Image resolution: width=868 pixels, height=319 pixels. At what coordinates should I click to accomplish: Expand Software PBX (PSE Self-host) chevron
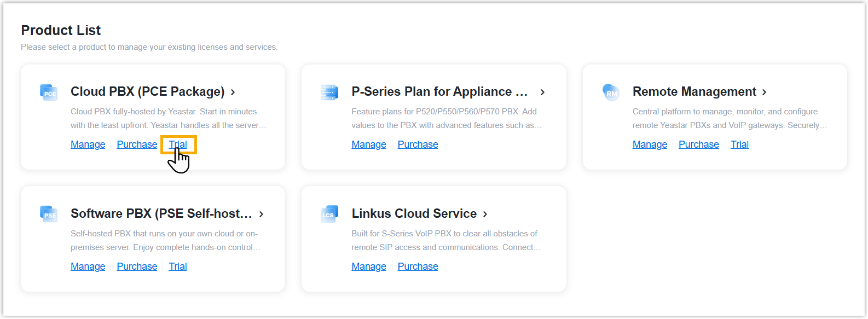click(x=262, y=214)
